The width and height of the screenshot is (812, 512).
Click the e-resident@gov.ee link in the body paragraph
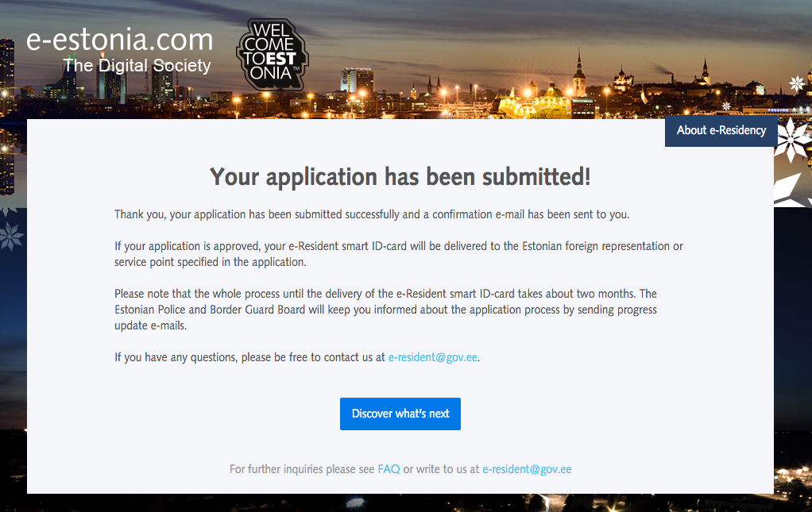tap(433, 357)
